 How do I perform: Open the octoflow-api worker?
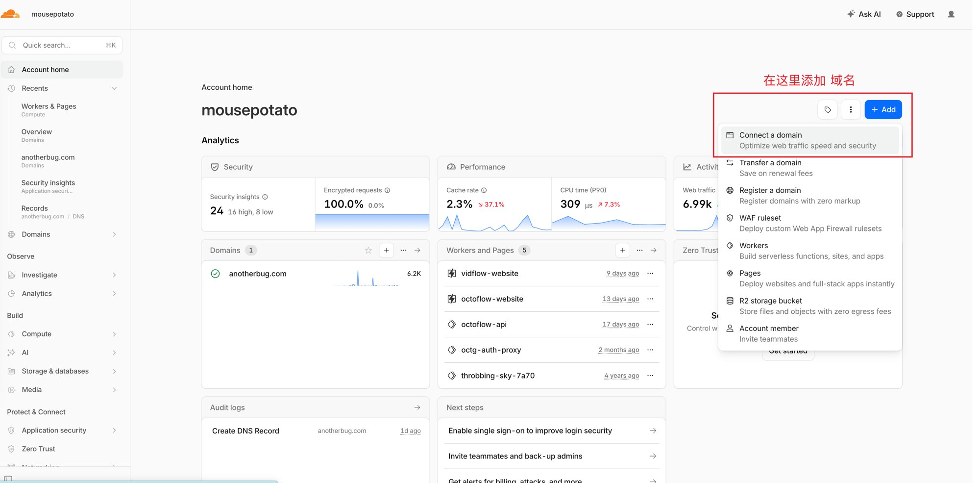click(484, 324)
